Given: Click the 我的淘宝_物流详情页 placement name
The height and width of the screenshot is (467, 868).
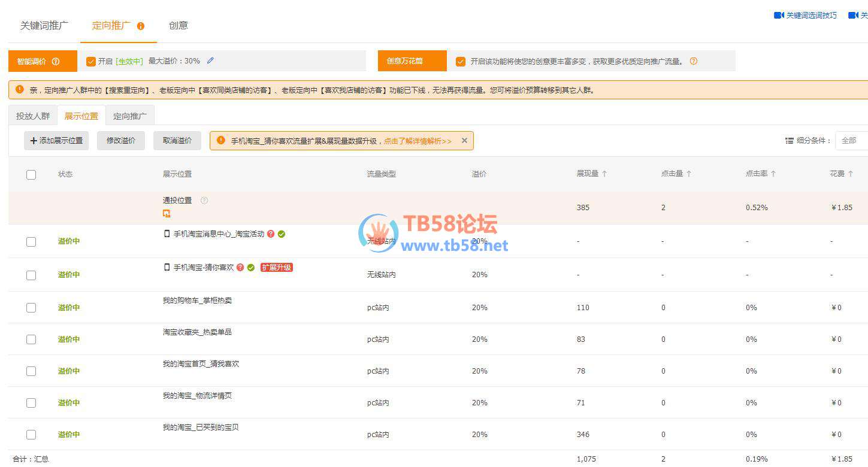Looking at the screenshot, I should click(197, 395).
